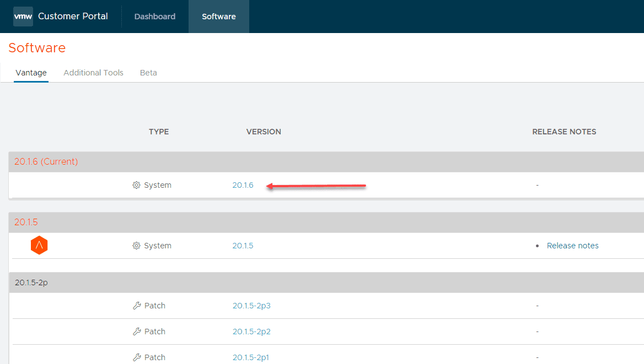Click the Customer Portal title text
Viewport: 644px width, 364px height.
click(x=73, y=17)
